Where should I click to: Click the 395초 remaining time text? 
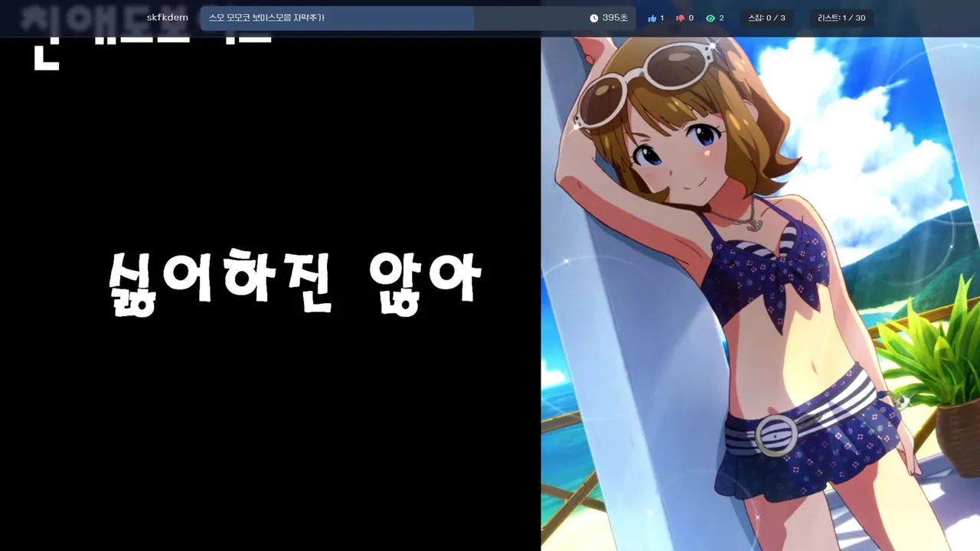click(x=615, y=18)
